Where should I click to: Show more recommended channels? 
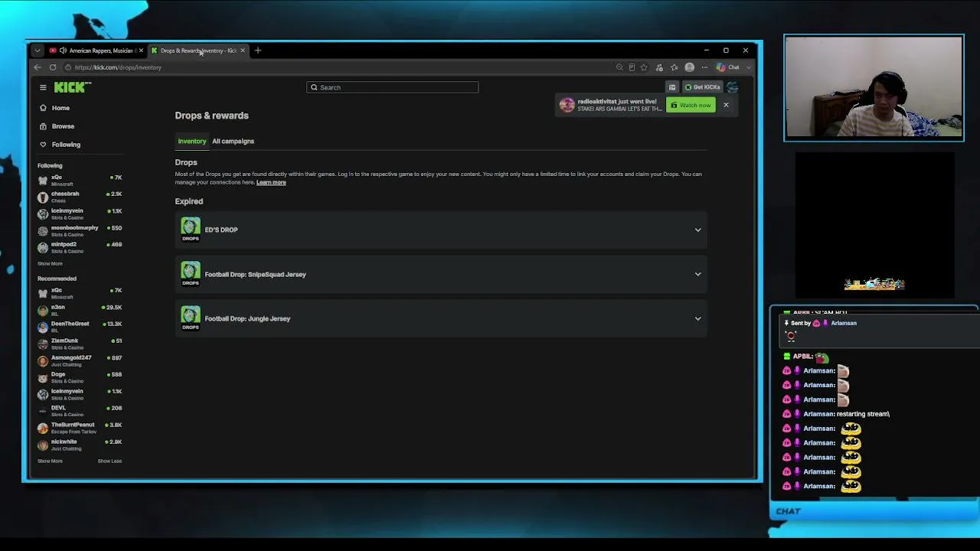pos(50,461)
